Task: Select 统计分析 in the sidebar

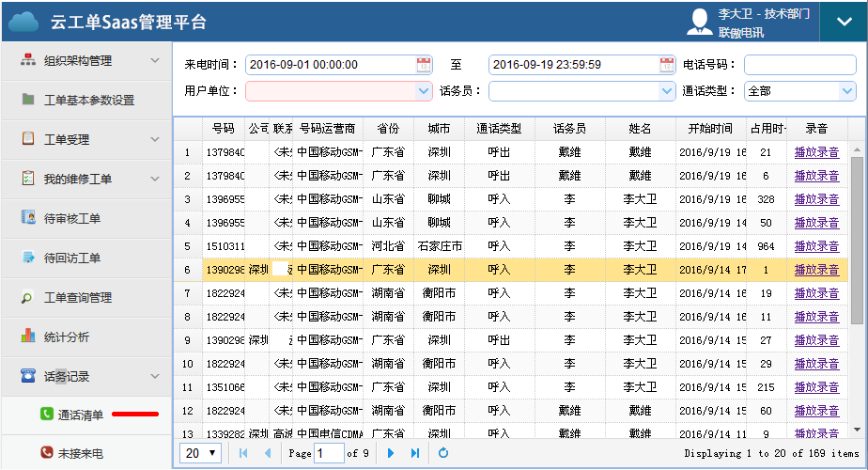Action: 67,337
